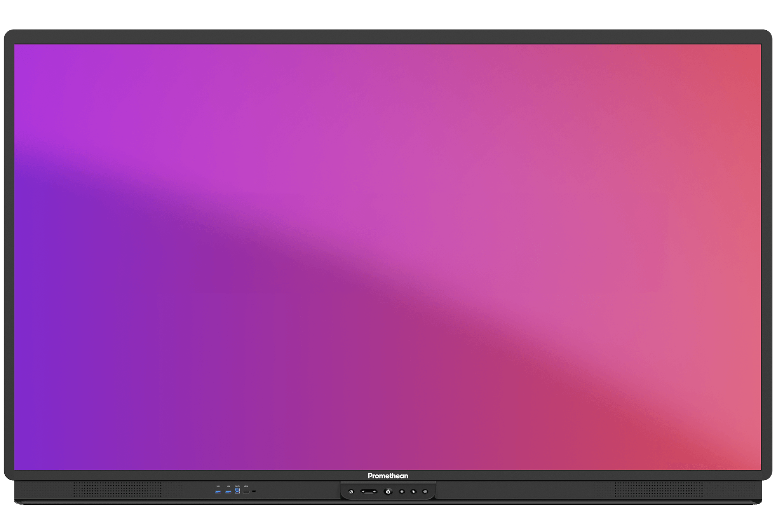
Task: Click the front HDMI port
Action: [x=246, y=492]
